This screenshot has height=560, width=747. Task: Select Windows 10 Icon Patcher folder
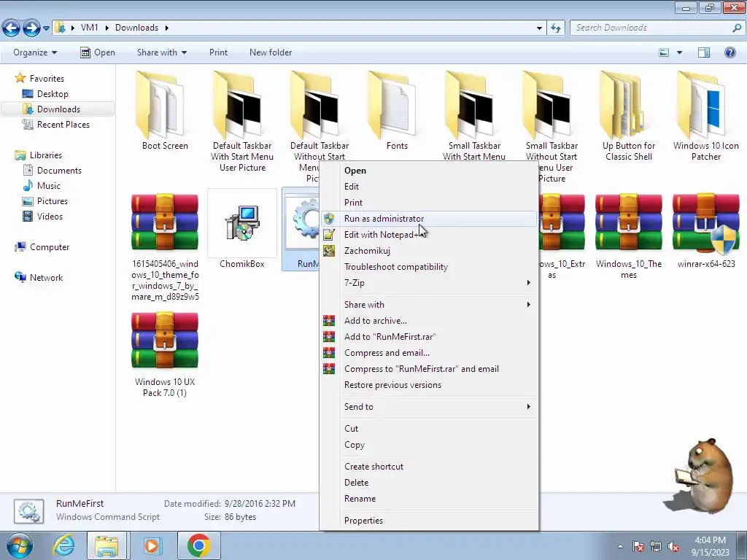coord(705,116)
